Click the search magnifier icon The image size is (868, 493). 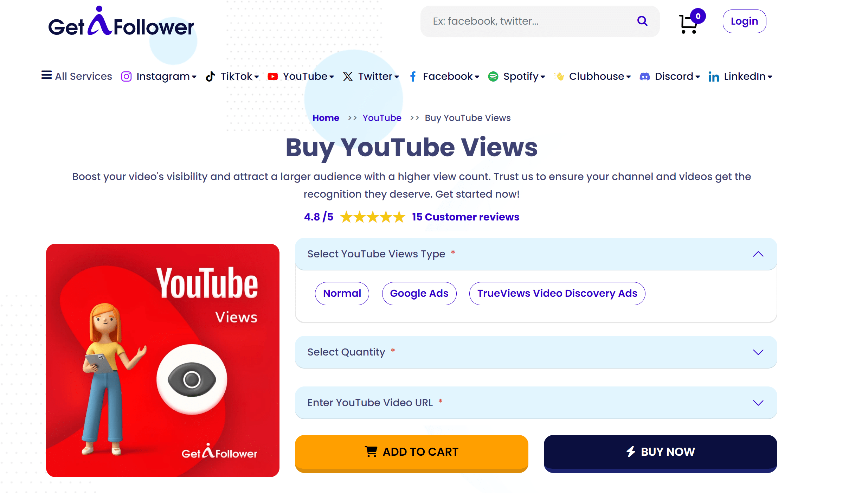pos(642,21)
